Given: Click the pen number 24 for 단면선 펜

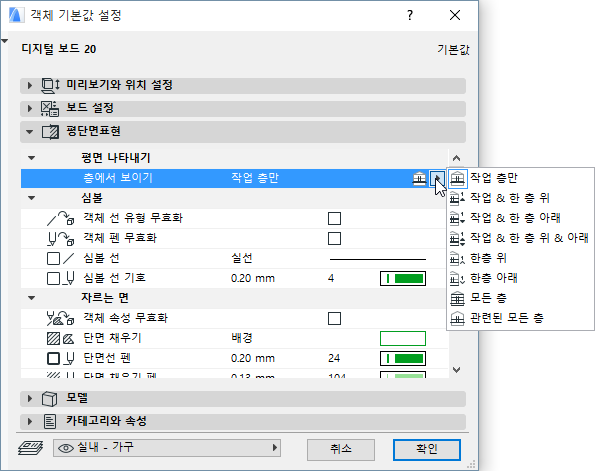Looking at the screenshot, I should 334,359.
